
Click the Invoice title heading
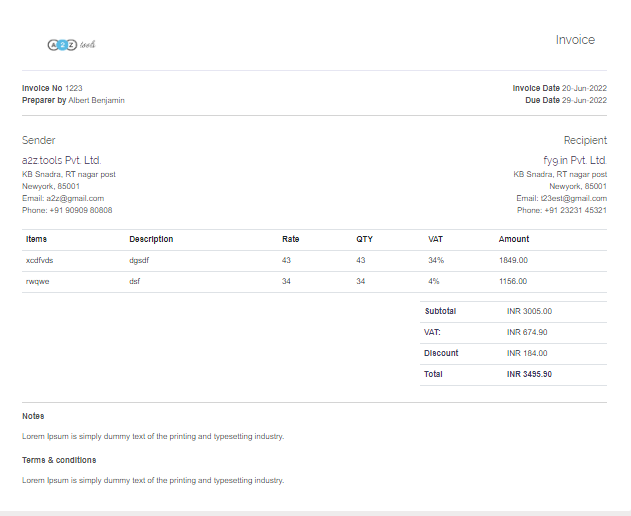575,40
